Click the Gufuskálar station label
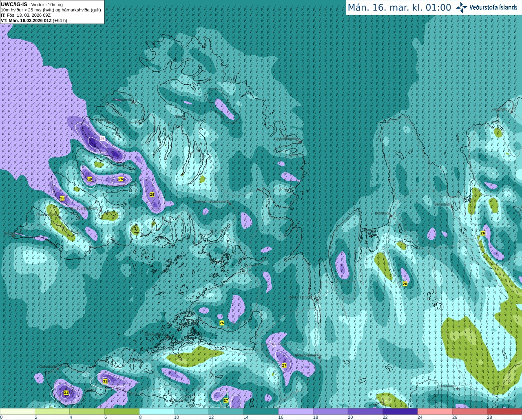Screen dimensions: 522x420 point(48,366)
